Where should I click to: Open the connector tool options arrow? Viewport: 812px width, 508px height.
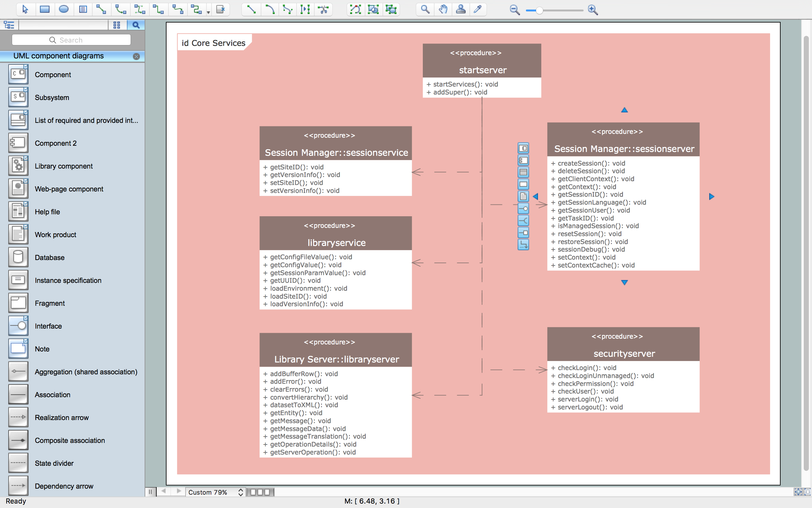pos(208,12)
